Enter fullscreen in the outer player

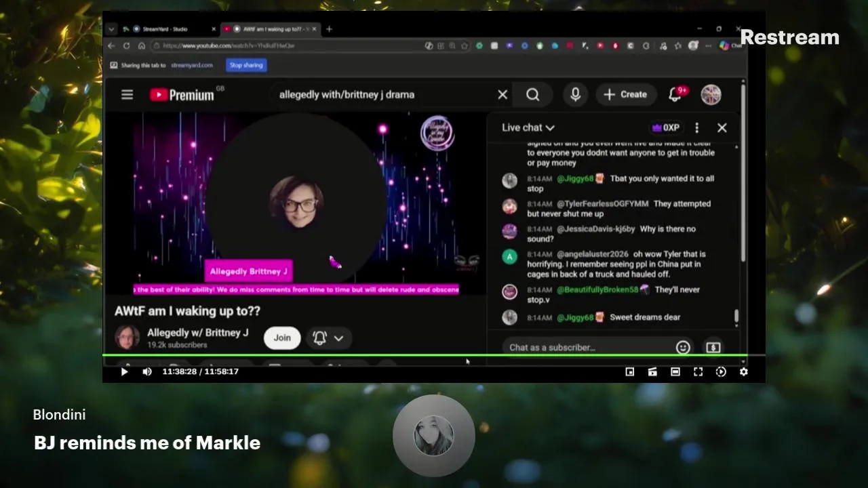[x=698, y=371]
